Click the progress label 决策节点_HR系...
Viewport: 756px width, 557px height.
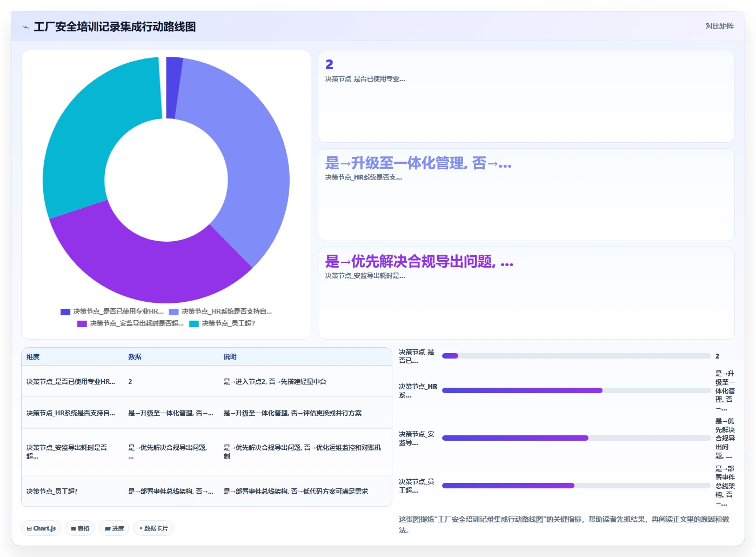coord(418,391)
